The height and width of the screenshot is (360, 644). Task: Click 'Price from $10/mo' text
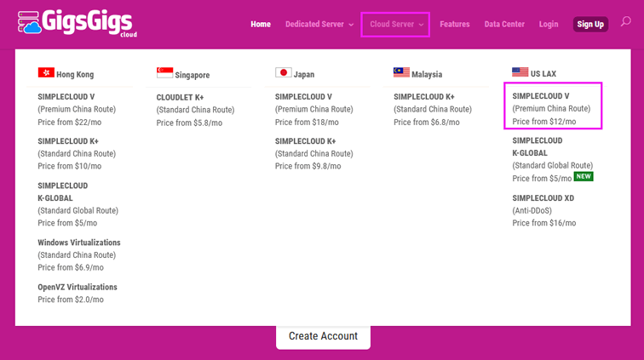coord(69,166)
